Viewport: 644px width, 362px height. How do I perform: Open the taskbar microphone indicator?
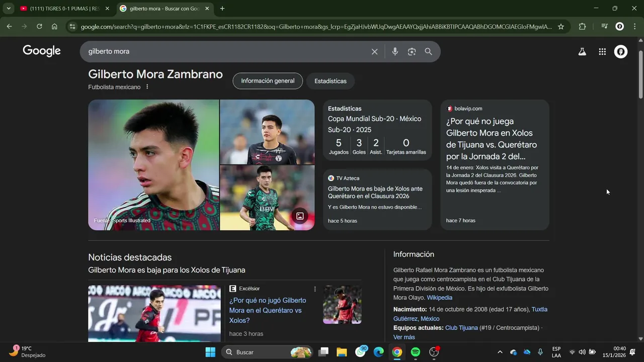[x=540, y=352]
